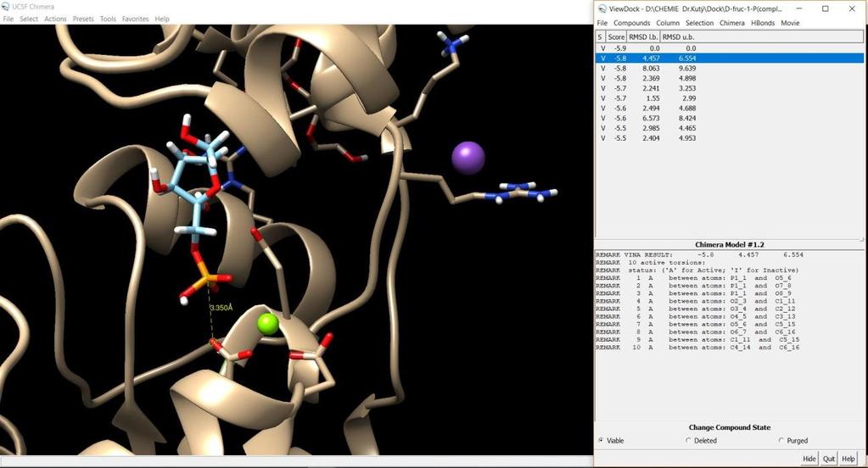
Task: Open the Presets menu
Action: point(83,19)
